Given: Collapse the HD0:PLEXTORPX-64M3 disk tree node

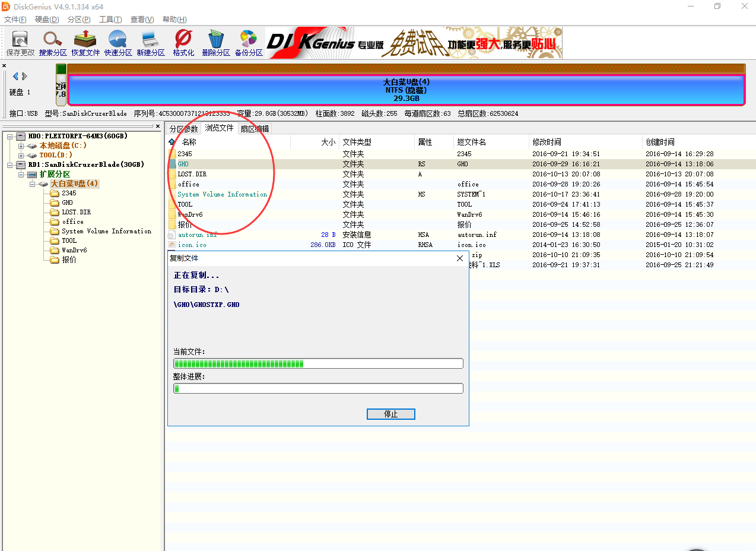Looking at the screenshot, I should [11, 136].
